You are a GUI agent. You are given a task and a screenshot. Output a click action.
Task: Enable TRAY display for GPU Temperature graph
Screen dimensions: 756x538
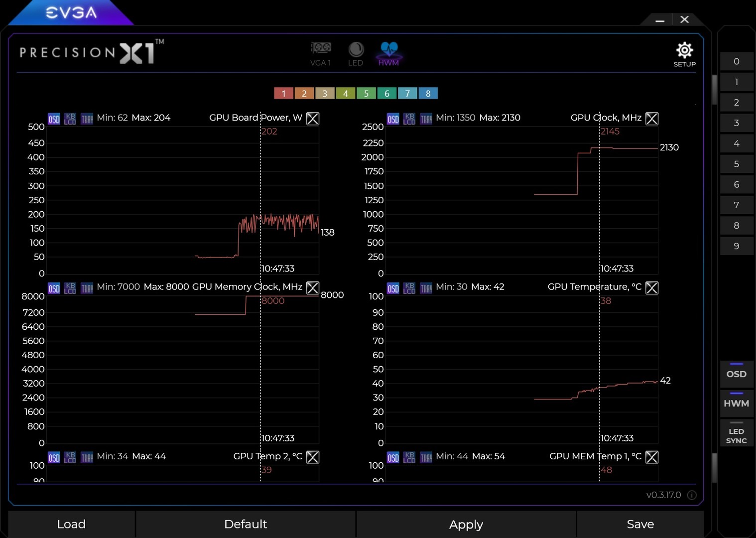click(x=426, y=288)
